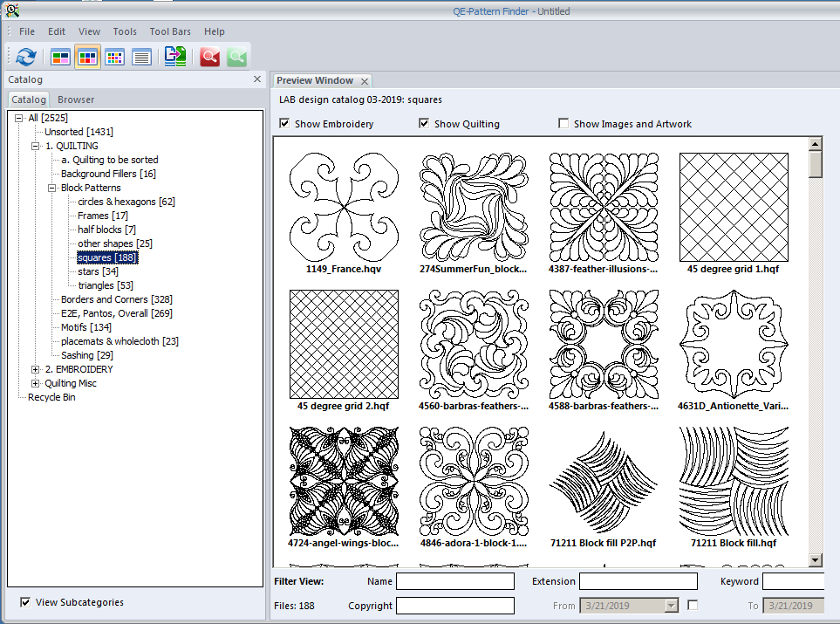Screen dimensions: 840x624
Task: Select the 71211 Block fill P2P.hqf thumbnail
Action: [604, 482]
